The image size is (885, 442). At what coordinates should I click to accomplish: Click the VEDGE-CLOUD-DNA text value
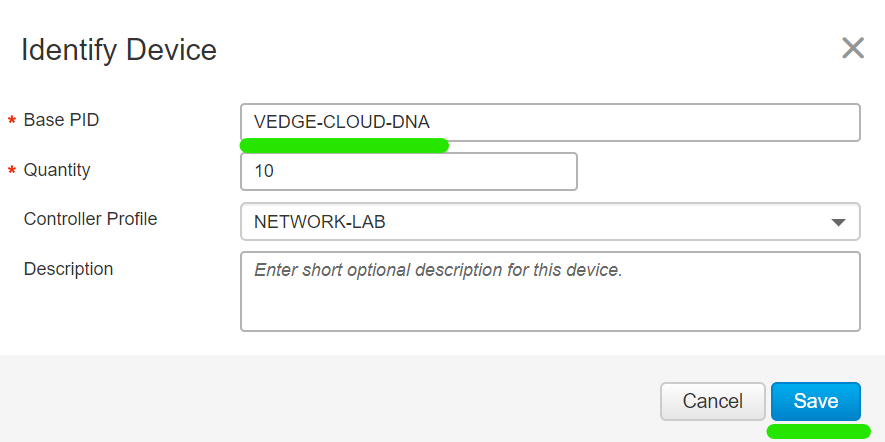[x=341, y=122]
